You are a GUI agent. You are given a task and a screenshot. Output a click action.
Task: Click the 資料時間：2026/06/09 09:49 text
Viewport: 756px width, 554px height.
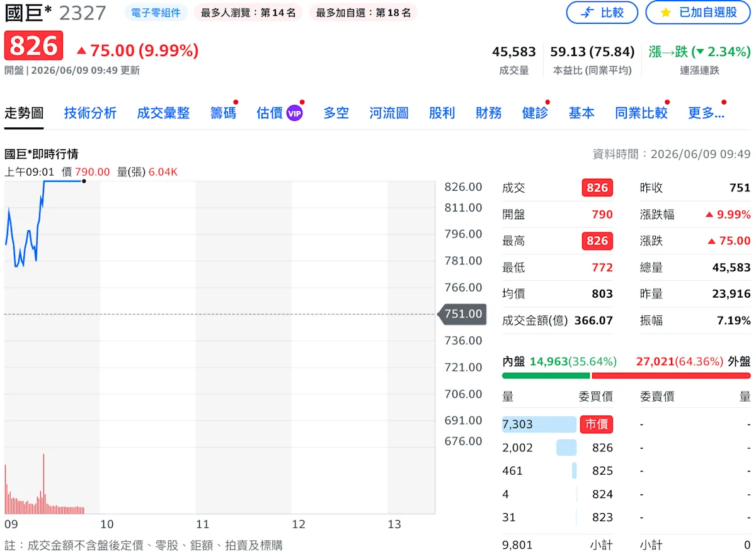672,154
